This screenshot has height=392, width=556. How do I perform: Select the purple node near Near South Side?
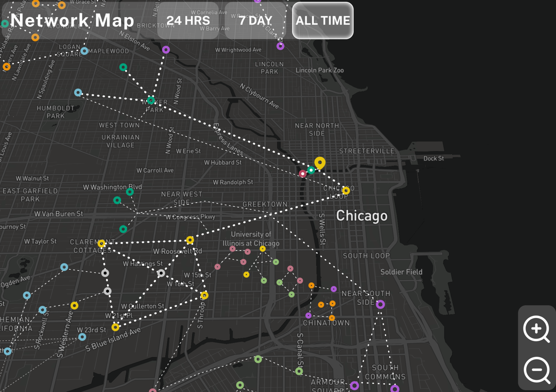(380, 304)
